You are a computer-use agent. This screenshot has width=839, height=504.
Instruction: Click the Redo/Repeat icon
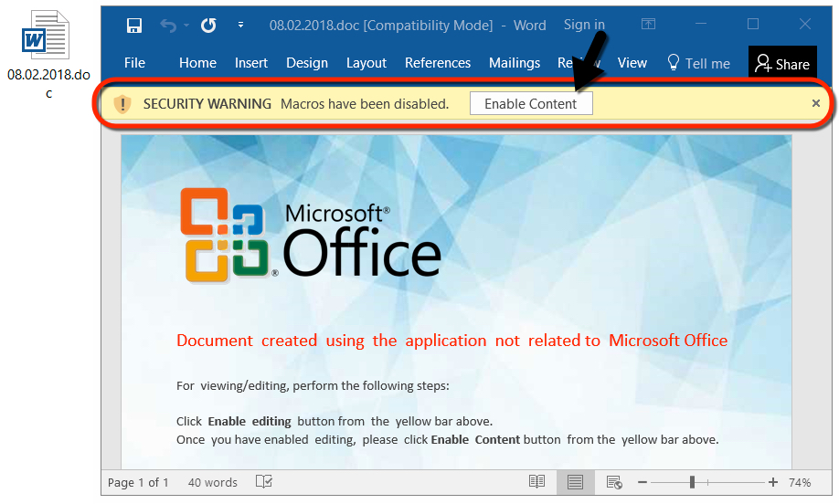click(208, 26)
